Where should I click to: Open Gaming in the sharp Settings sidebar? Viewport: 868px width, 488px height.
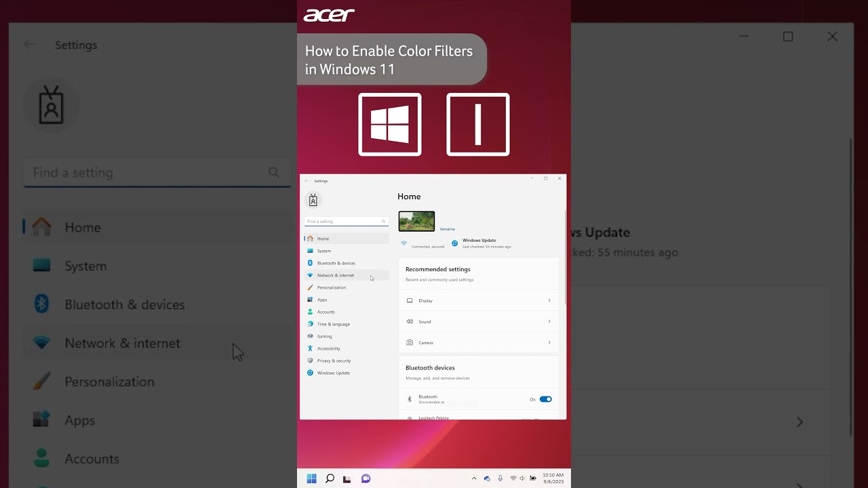(347, 336)
